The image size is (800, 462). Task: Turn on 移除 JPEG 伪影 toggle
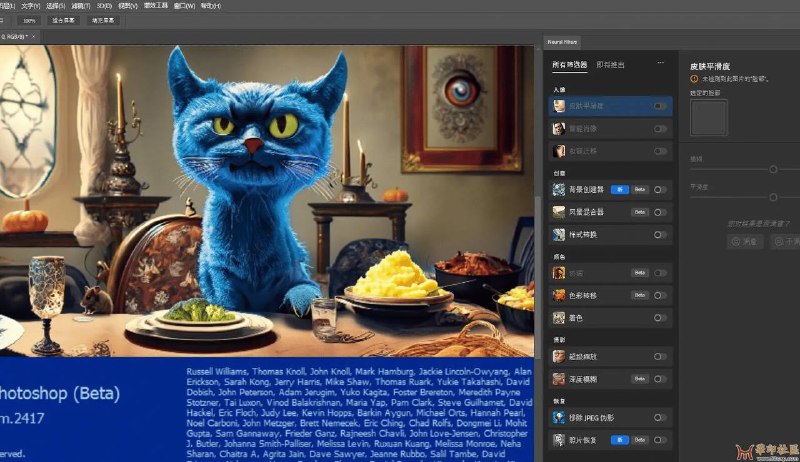660,418
